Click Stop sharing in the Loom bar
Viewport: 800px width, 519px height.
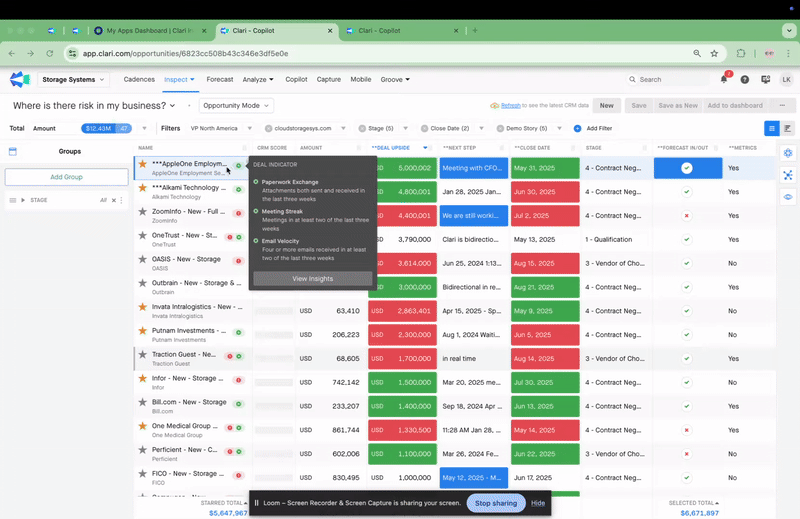[x=496, y=503]
